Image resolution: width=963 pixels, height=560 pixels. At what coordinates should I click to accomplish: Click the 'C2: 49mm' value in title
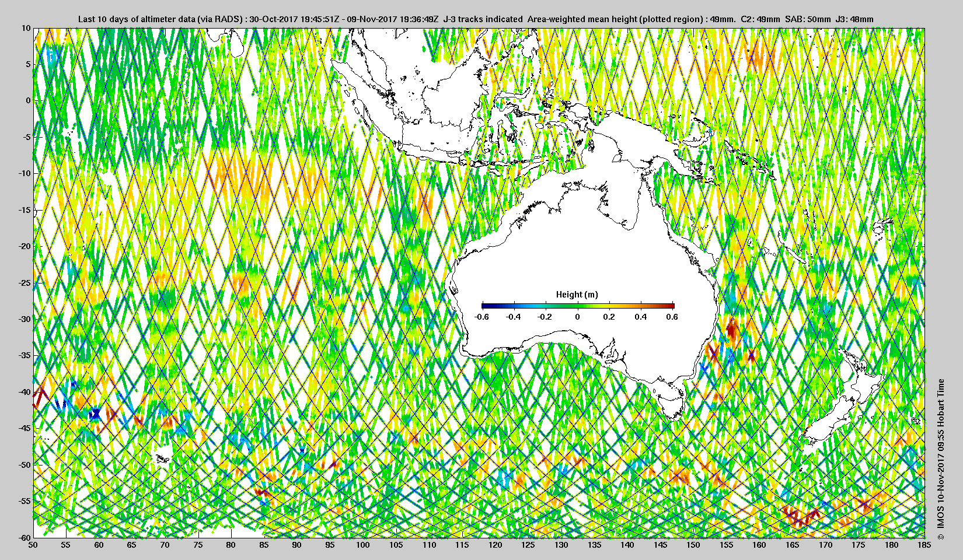coord(759,19)
